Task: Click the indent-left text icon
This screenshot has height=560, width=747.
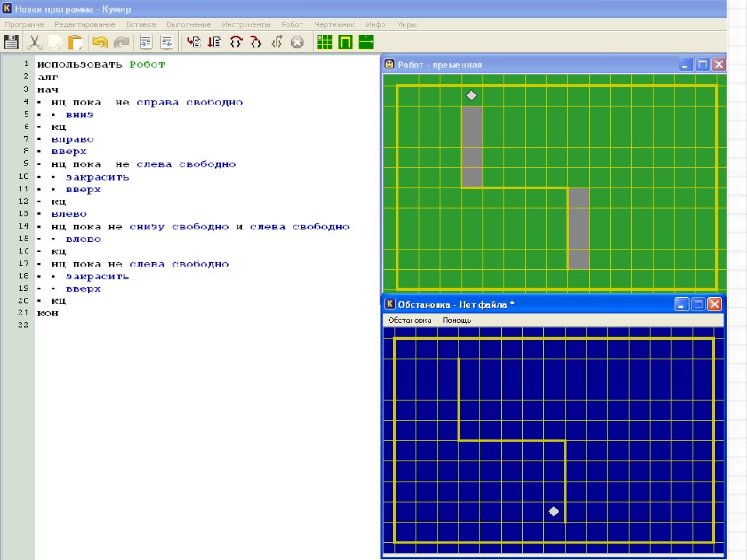Action: point(167,42)
